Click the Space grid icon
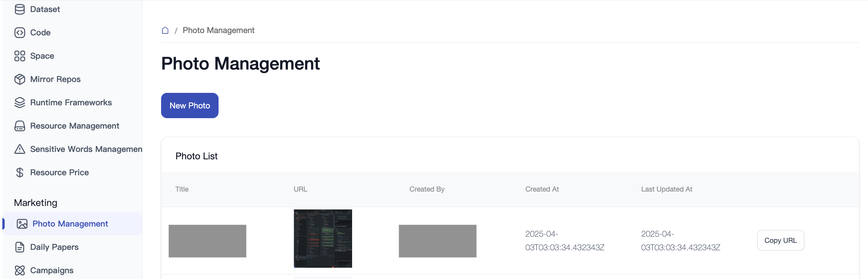868x279 pixels. pos(20,56)
